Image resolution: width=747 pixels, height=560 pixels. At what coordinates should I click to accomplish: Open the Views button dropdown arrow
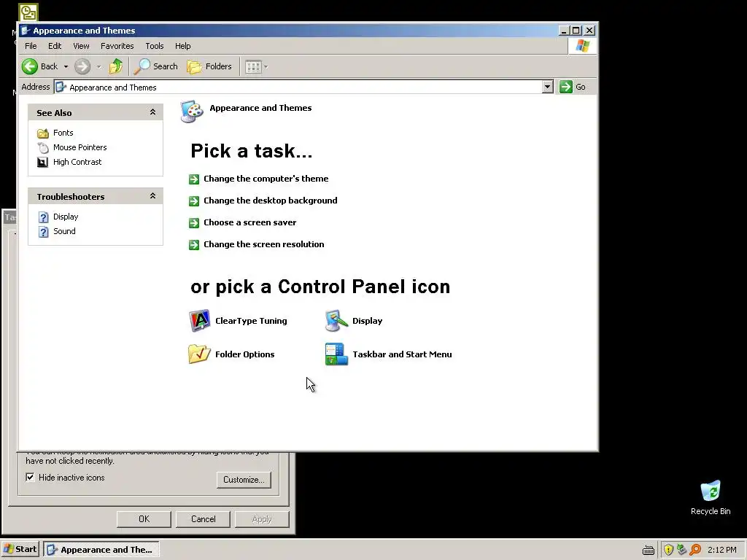point(266,66)
